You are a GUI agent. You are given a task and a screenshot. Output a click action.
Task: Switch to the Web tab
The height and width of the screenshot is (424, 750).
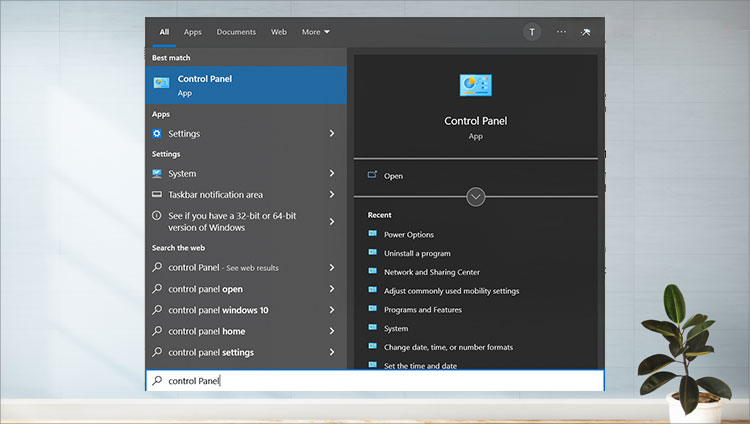[279, 32]
